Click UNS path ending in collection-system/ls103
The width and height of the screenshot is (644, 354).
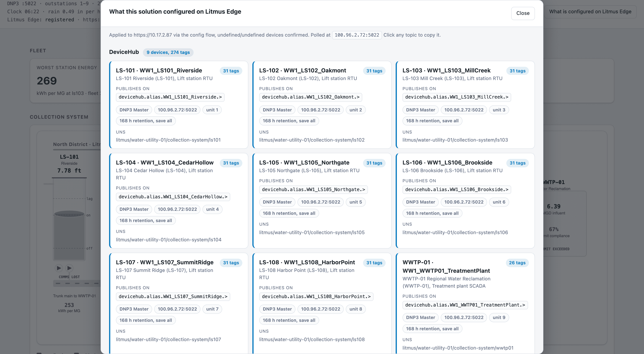tap(455, 140)
